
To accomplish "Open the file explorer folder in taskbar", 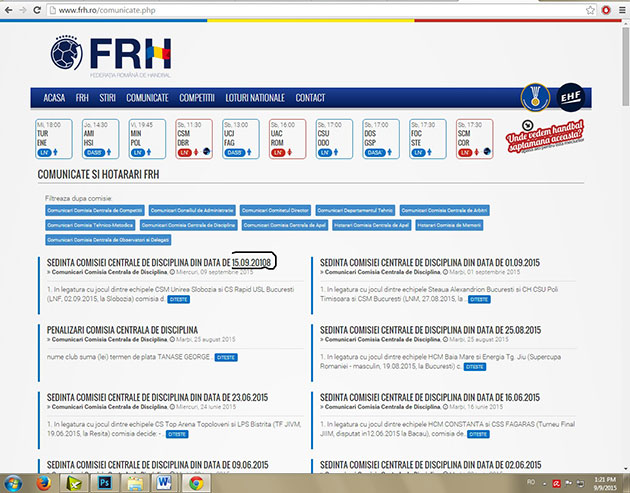I will (135, 483).
